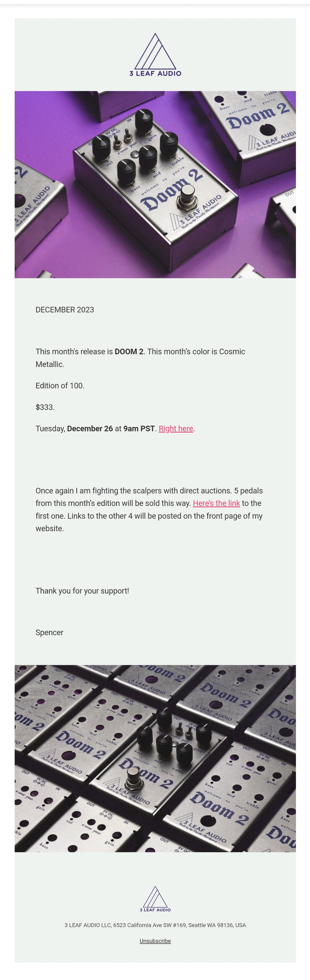
Task: Click the bold DOOM 2 text
Action: pyautogui.click(x=129, y=351)
